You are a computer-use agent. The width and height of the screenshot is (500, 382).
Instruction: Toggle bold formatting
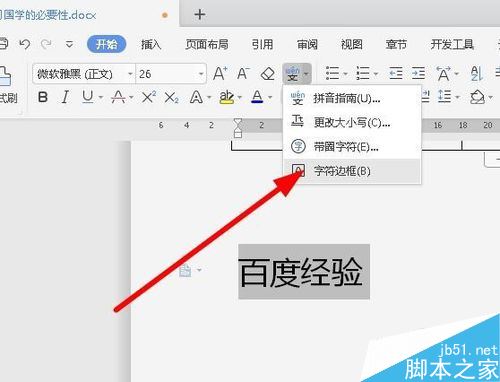[x=43, y=97]
